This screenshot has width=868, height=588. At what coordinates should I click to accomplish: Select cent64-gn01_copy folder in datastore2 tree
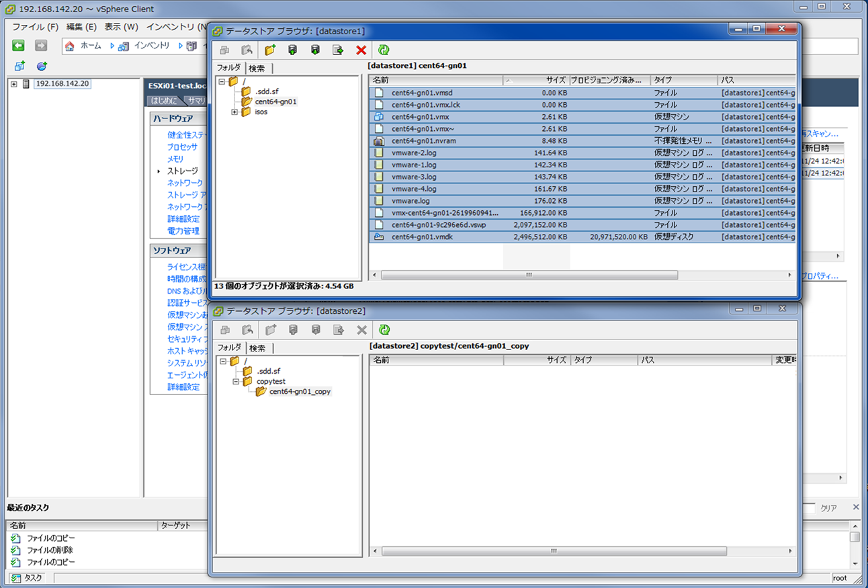click(x=300, y=392)
